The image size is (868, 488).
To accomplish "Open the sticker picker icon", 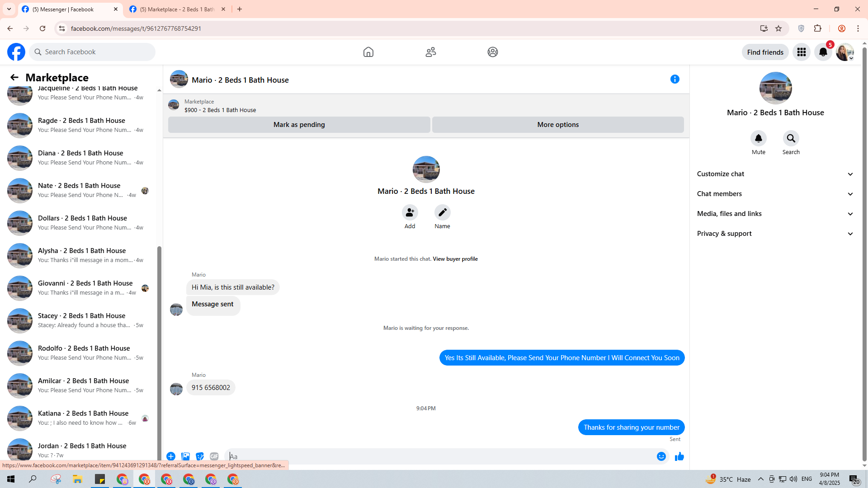I will tap(200, 457).
